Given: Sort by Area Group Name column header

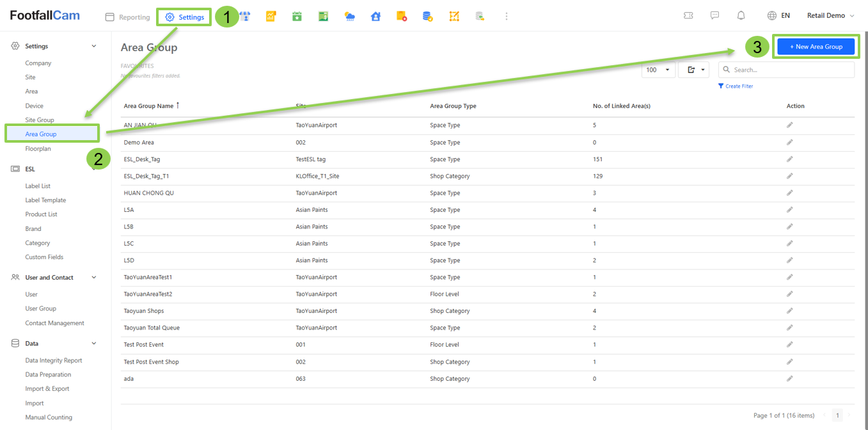Looking at the screenshot, I should click(148, 106).
